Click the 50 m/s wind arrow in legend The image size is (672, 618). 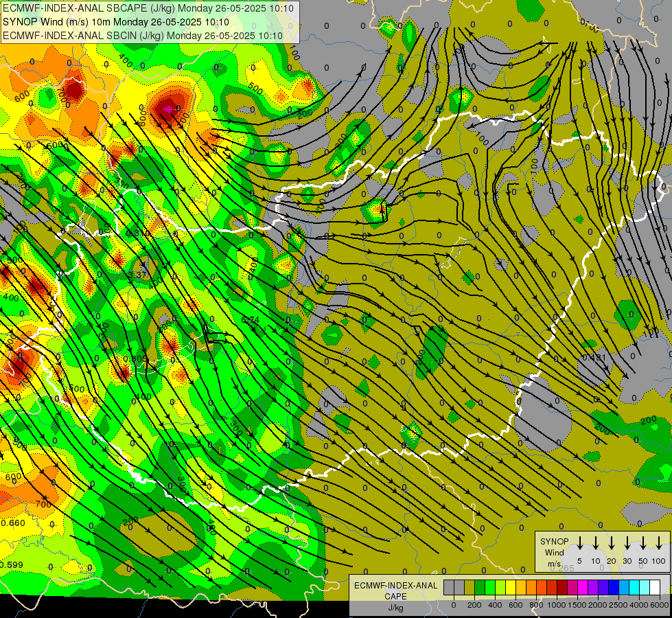(643, 543)
